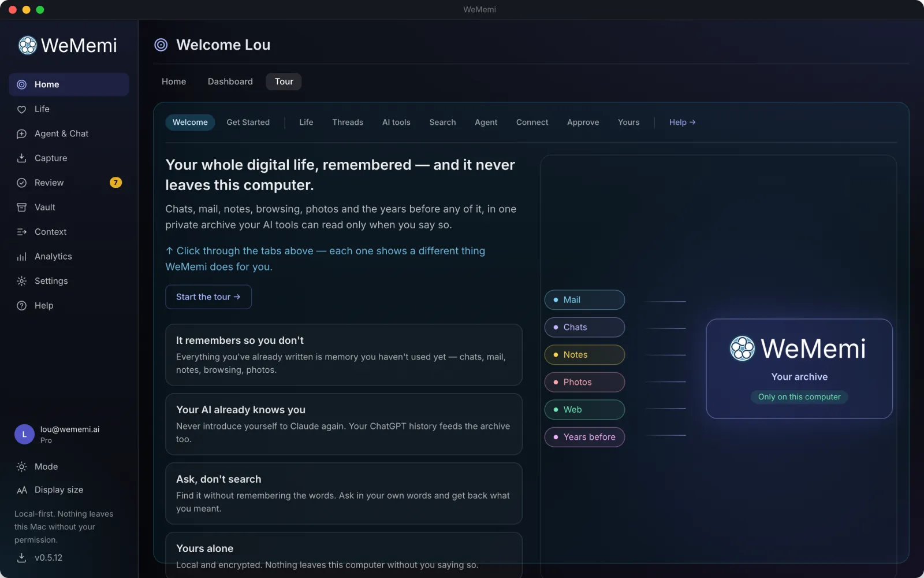
Task: Click the 'Only on this computer' badge
Action: pyautogui.click(x=799, y=397)
